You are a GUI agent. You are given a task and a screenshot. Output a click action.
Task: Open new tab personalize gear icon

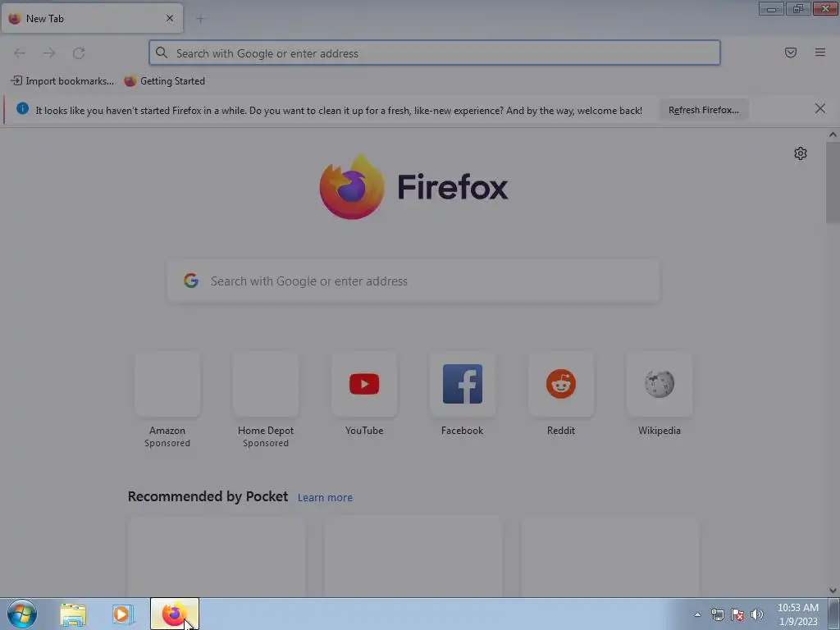point(801,153)
